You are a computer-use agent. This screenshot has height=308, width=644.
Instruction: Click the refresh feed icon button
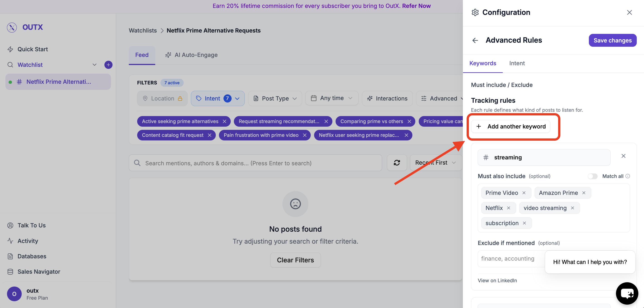point(397,163)
